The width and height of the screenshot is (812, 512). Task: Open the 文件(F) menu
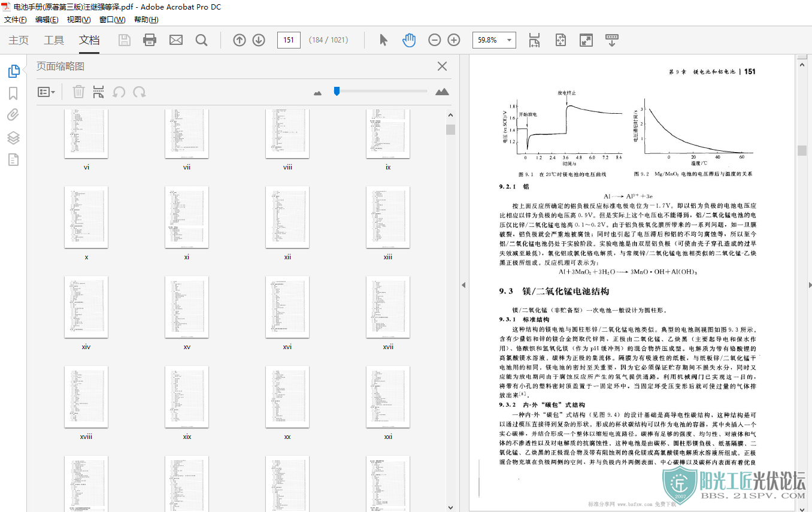point(16,20)
